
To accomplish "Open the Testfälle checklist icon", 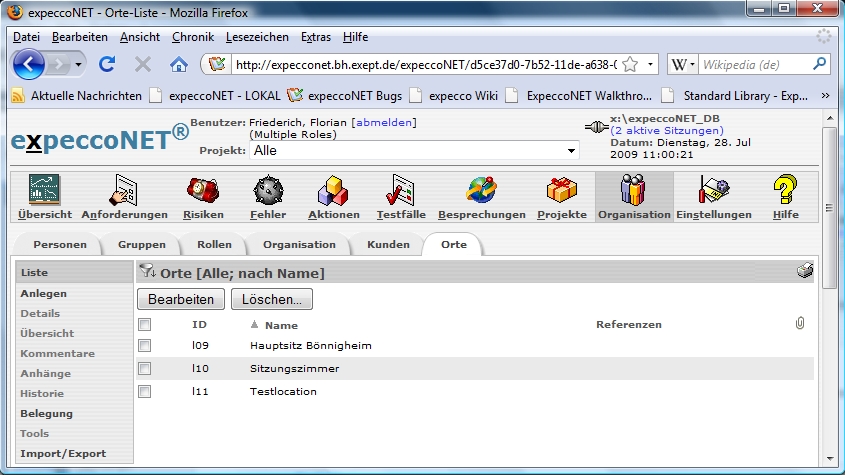I will (401, 189).
